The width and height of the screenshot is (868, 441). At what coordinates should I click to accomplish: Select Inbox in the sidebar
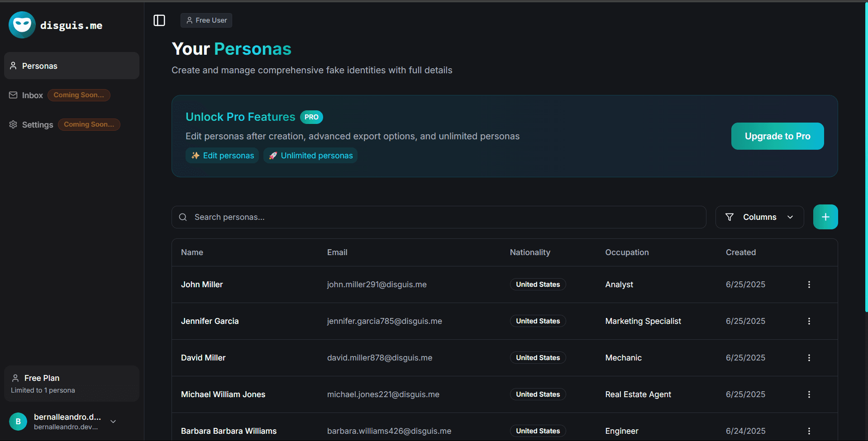(32, 95)
